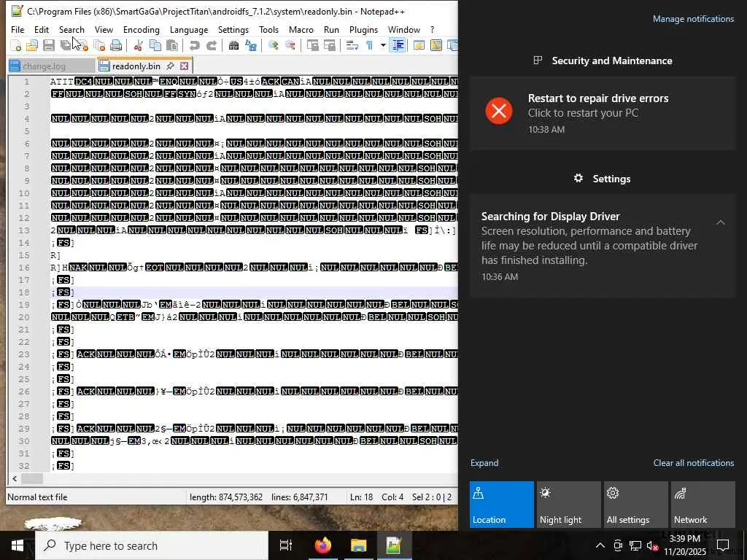Viewport: 747px width, 560px height.
Task: Open the ? help menu
Action: click(x=432, y=29)
